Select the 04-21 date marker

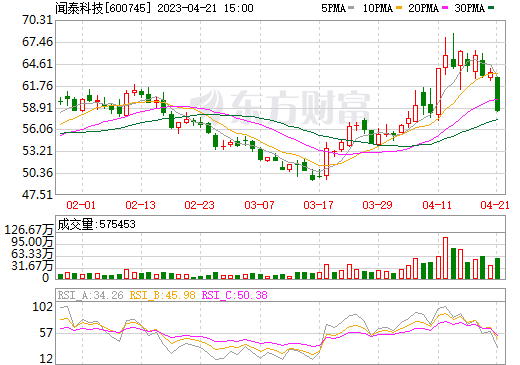tap(495, 205)
